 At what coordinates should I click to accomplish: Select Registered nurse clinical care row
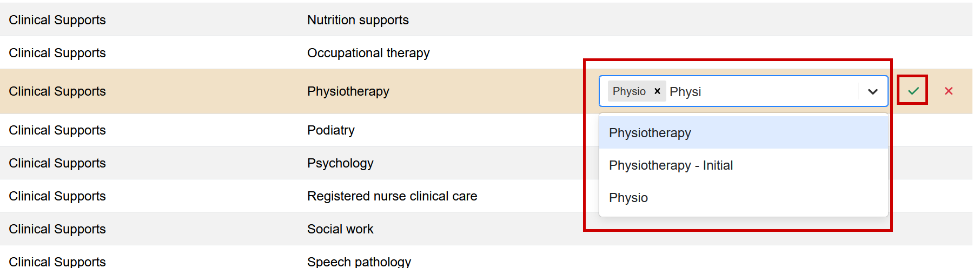(x=392, y=196)
